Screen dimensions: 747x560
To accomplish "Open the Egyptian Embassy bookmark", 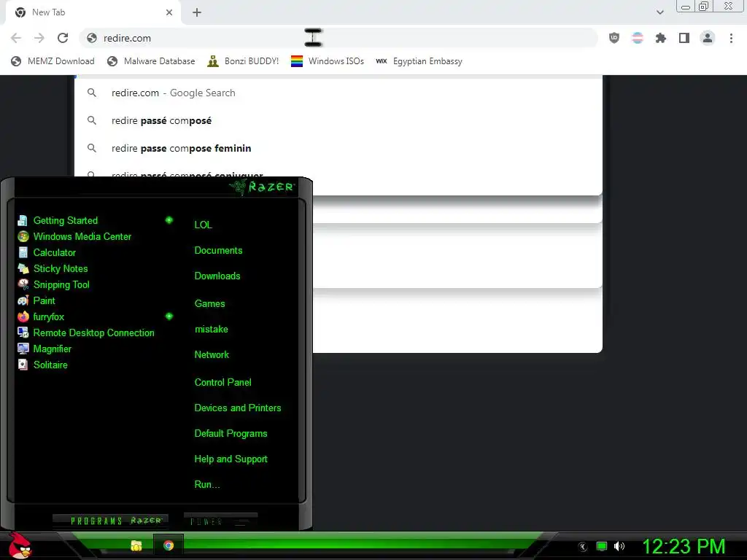I will coord(419,61).
